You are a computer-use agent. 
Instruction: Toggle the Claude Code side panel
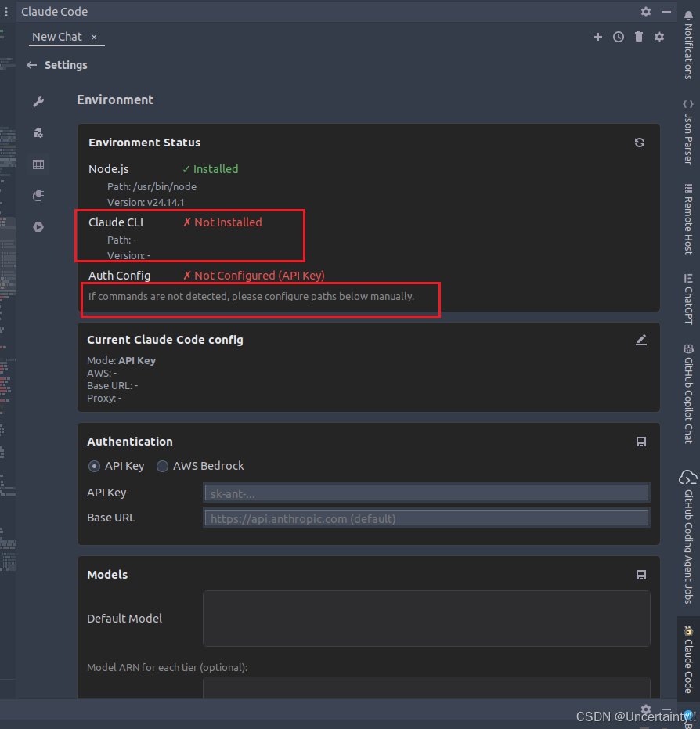(688, 660)
